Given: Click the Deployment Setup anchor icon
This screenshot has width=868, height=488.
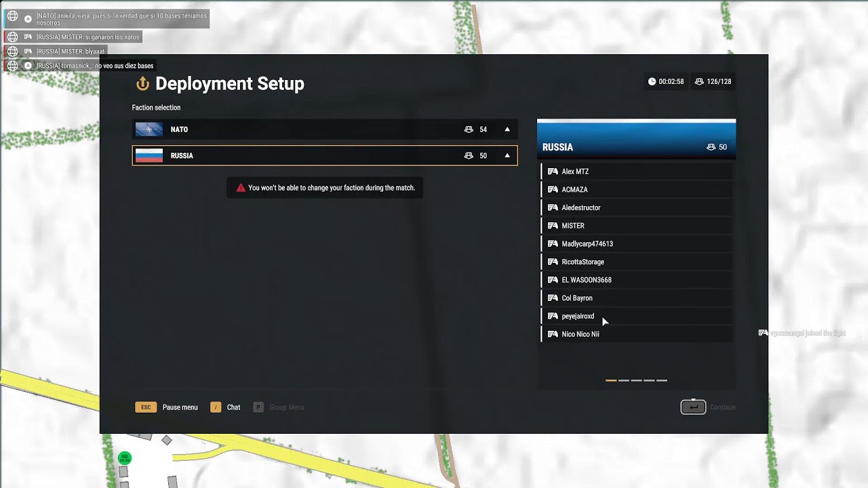Looking at the screenshot, I should pos(142,84).
